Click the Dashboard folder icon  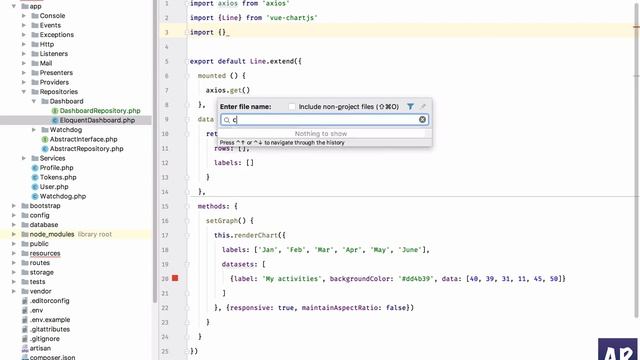(45, 101)
